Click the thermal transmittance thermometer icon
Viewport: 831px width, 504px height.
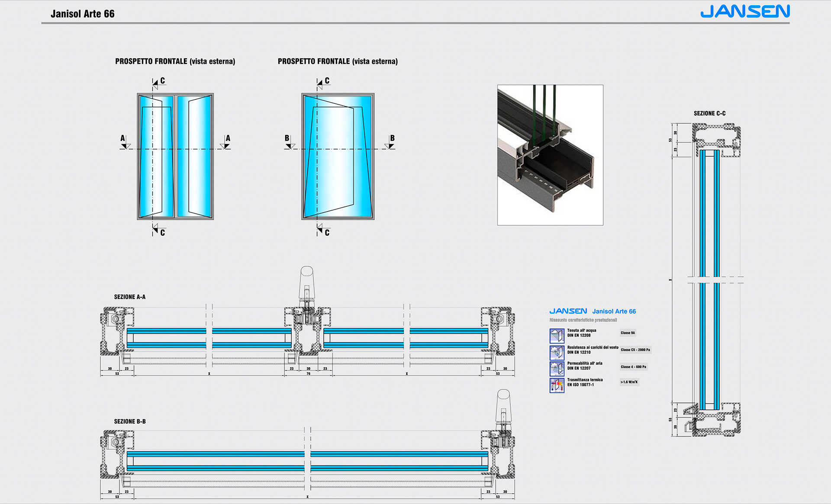(x=557, y=385)
